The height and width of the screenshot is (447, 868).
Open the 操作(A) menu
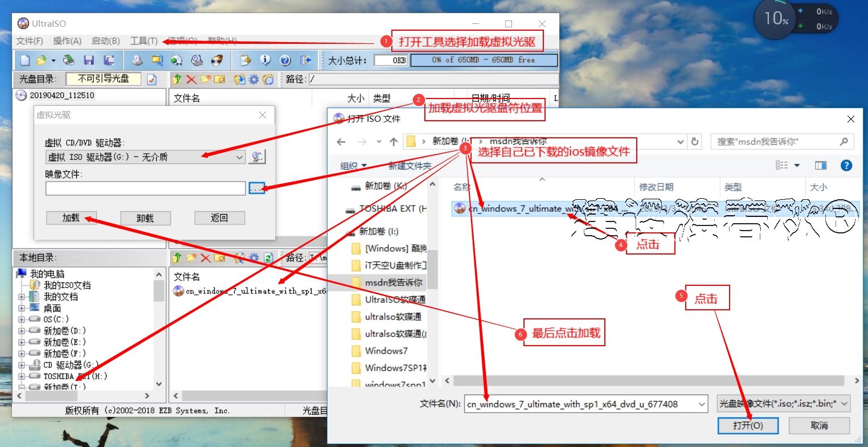67,41
